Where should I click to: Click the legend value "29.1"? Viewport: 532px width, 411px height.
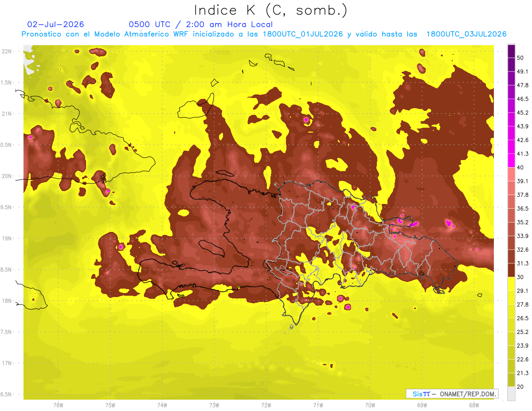[x=523, y=291]
